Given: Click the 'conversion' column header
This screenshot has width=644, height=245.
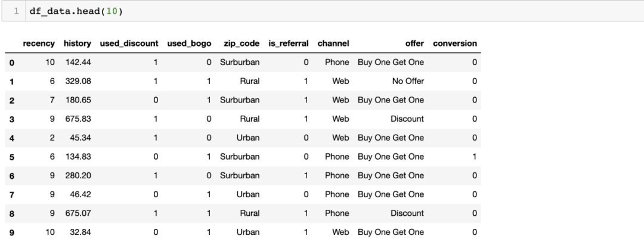Looking at the screenshot, I should 455,44.
